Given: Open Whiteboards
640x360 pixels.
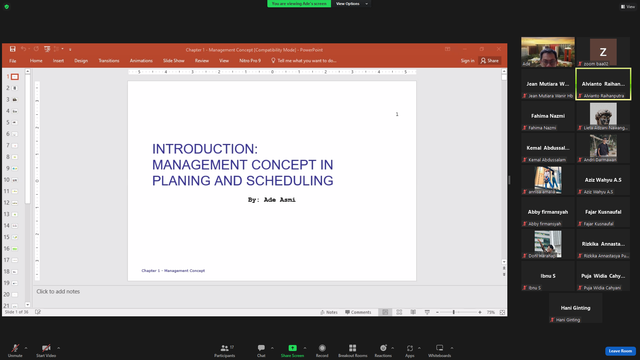Looking at the screenshot, I should [440, 350].
